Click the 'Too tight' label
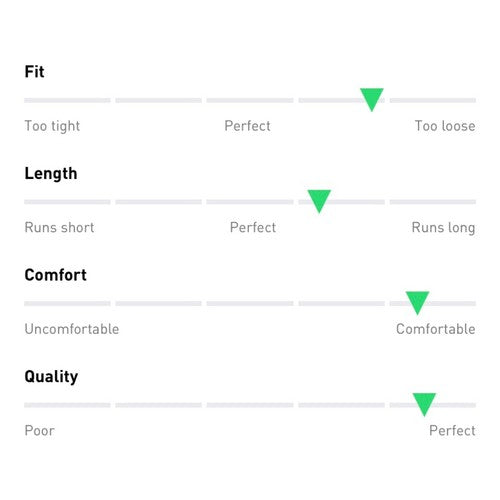500x500 pixels. (x=52, y=126)
